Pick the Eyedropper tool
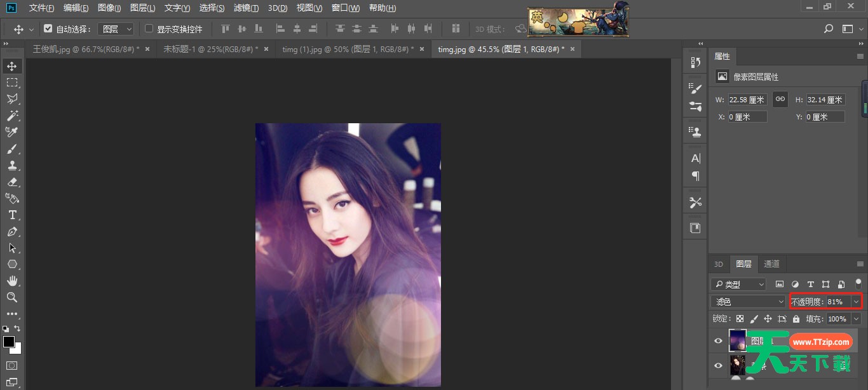868x390 pixels. pos(12,132)
